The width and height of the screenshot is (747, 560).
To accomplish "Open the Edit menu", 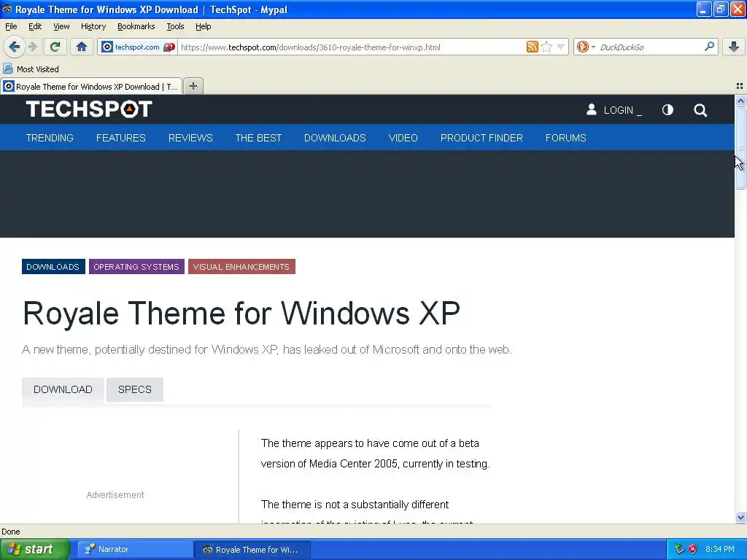I will (35, 26).
